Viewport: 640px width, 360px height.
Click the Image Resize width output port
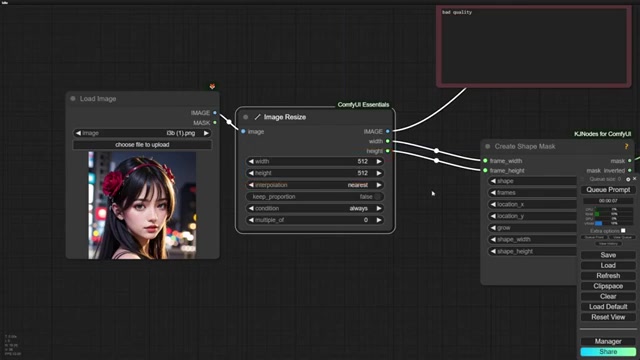[387, 141]
